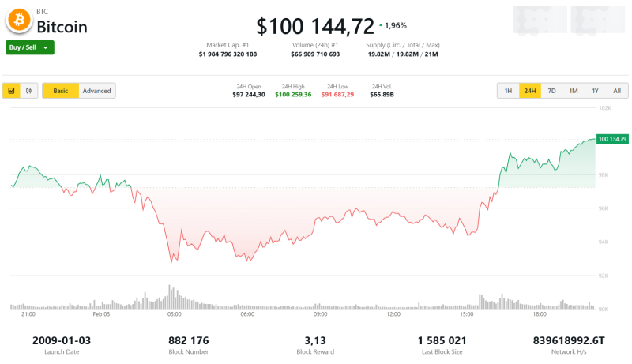Viewport: 632px width, 364px height.
Task: Click the 24H High value
Action: (293, 95)
